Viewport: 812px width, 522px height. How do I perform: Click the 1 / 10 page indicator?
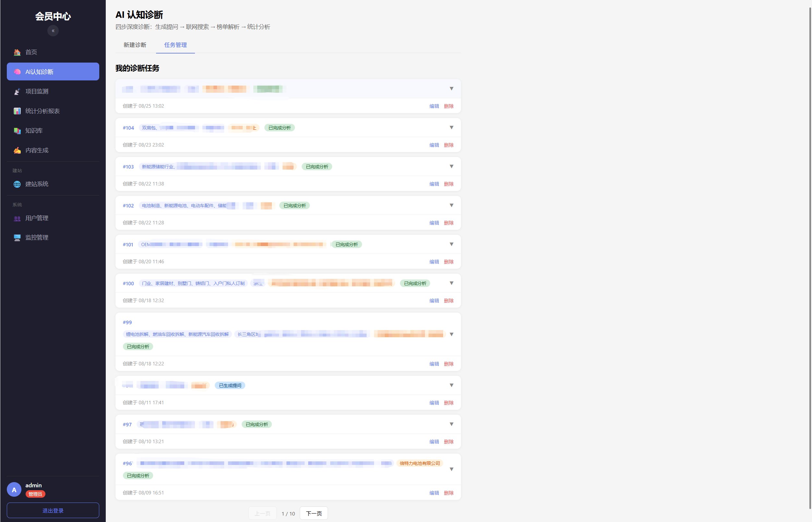288,514
